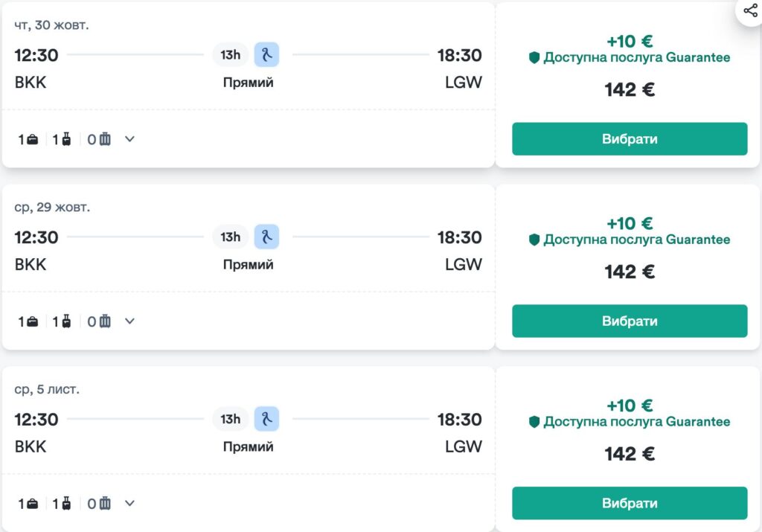Open Guarantee service info on 30 жовт. offer

point(636,57)
